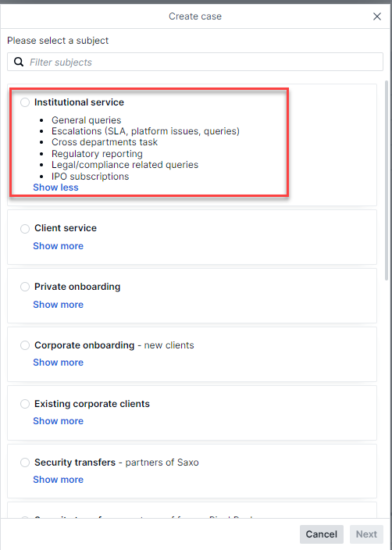392x550 pixels.
Task: Select the Client service radio button
Action: pyautogui.click(x=25, y=228)
